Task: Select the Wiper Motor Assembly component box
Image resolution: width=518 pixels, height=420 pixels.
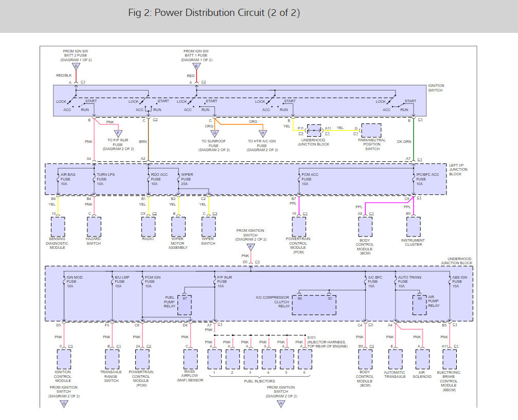Action: (x=178, y=227)
